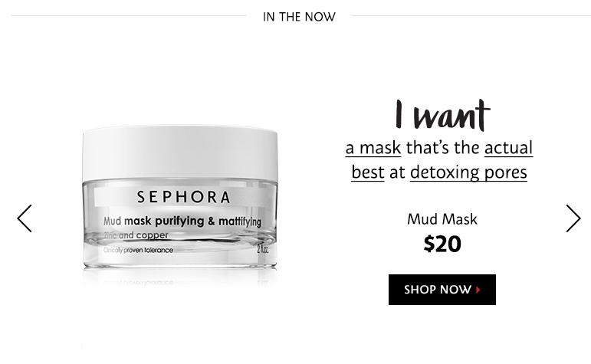The width and height of the screenshot is (591, 364).
Task: Click the $20 price text
Action: (x=442, y=244)
